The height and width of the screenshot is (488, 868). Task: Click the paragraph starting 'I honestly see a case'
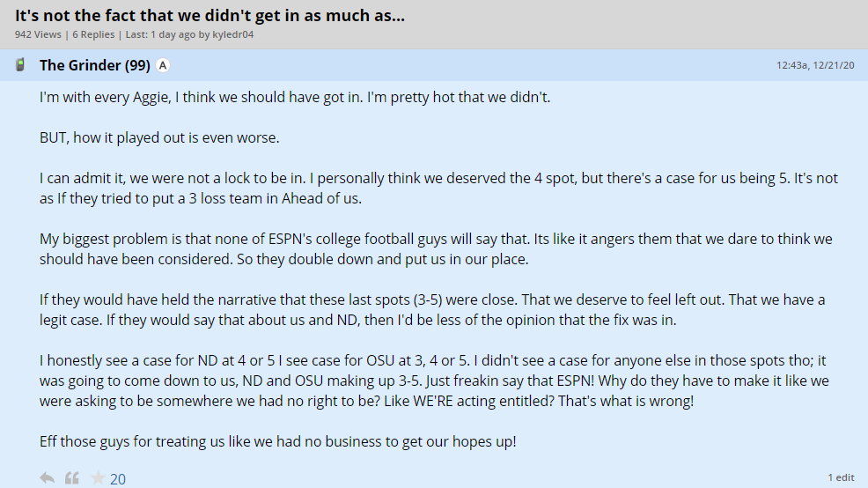[x=435, y=381]
